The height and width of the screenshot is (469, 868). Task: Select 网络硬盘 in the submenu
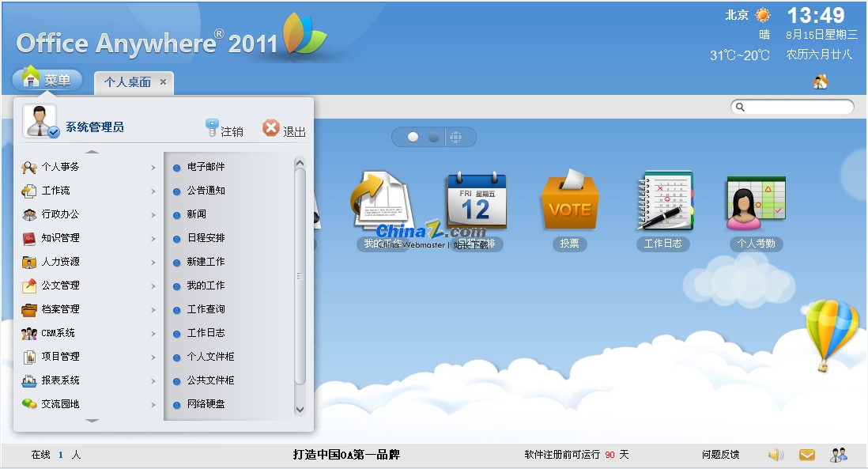coord(206,404)
